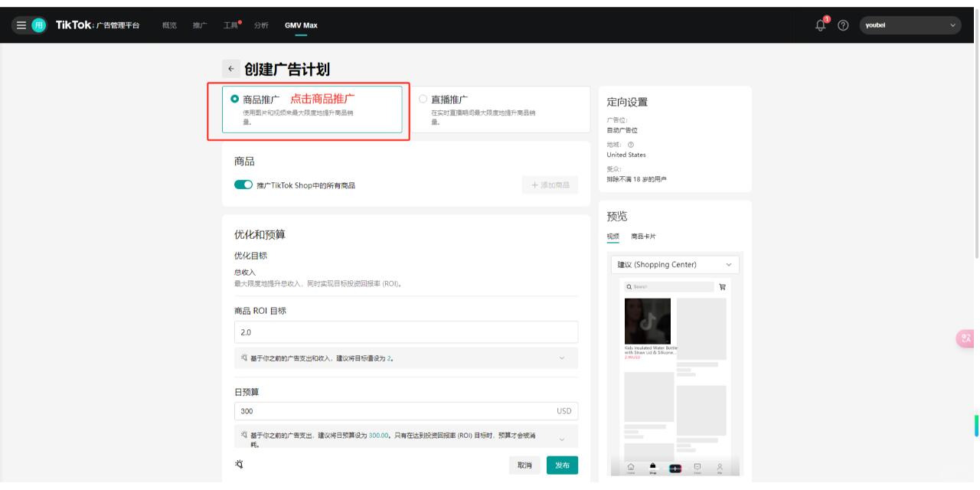980x490 pixels.
Task: Open the 工具 menu
Action: coord(231,26)
